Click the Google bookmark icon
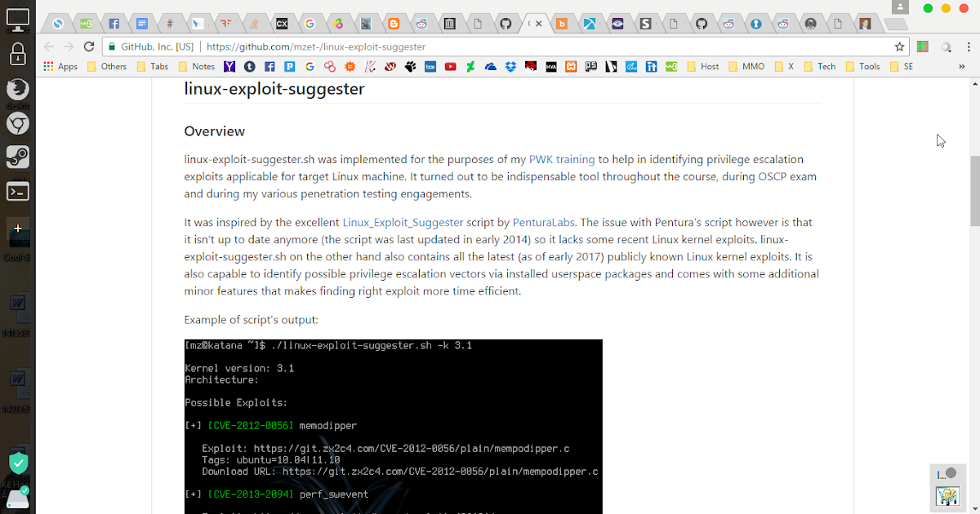 pyautogui.click(x=310, y=66)
